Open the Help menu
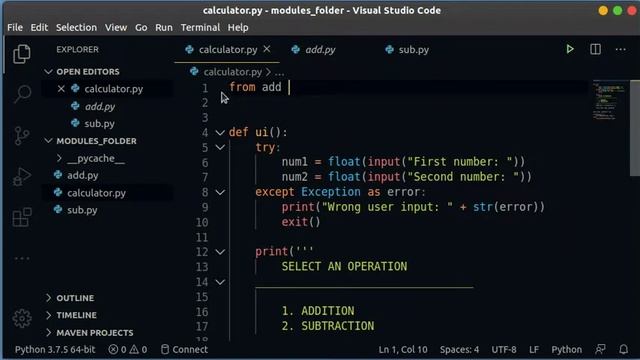The image size is (640, 360). point(238,27)
